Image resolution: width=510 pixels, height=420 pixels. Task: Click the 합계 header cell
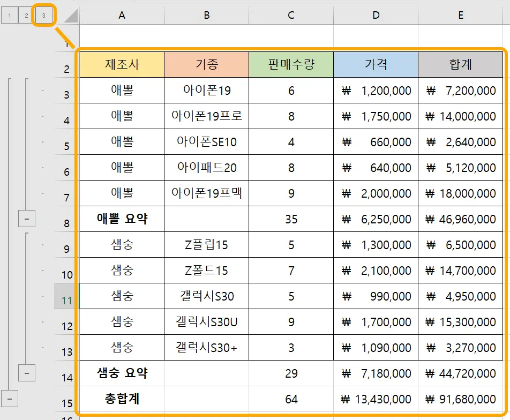click(461, 64)
